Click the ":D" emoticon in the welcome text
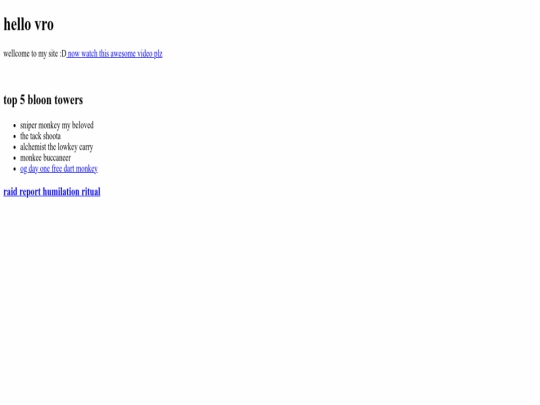The image size is (540, 405). [x=63, y=54]
